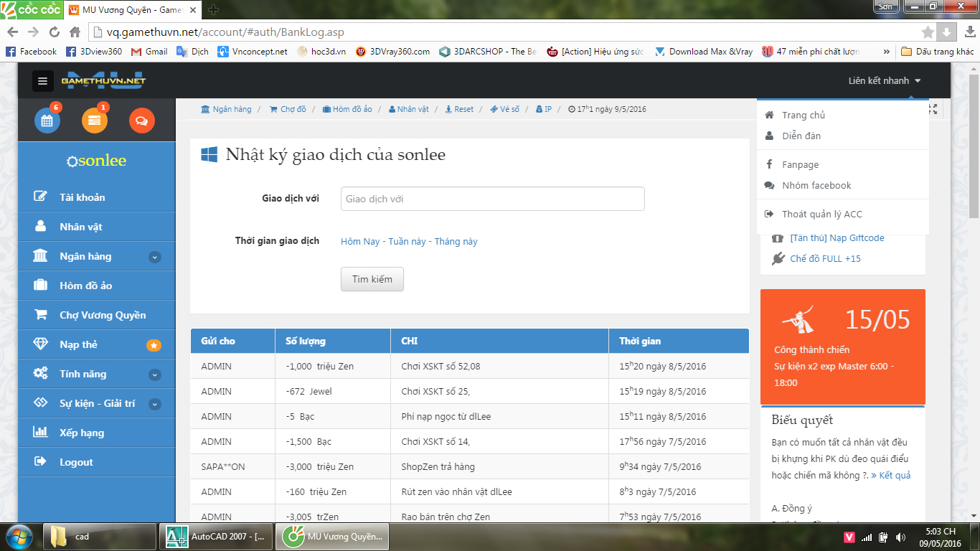Expand the Ngân hàng sidebar submenu
The height and width of the screenshot is (551, 980).
(155, 257)
